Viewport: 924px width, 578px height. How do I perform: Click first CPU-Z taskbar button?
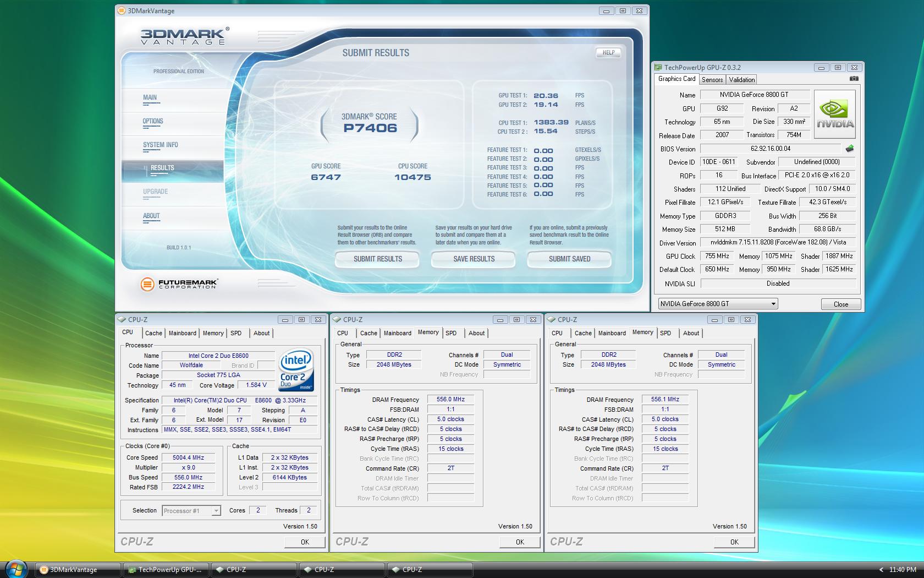coord(254,570)
